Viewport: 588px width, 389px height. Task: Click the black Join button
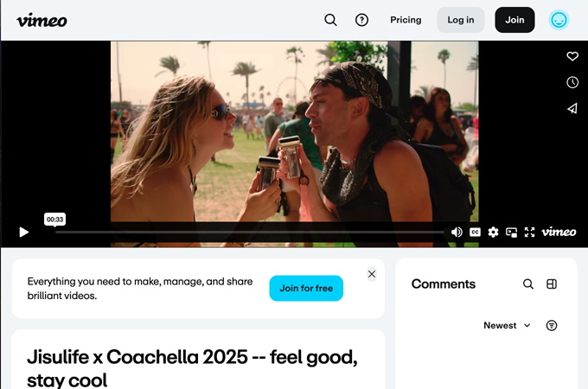point(514,20)
